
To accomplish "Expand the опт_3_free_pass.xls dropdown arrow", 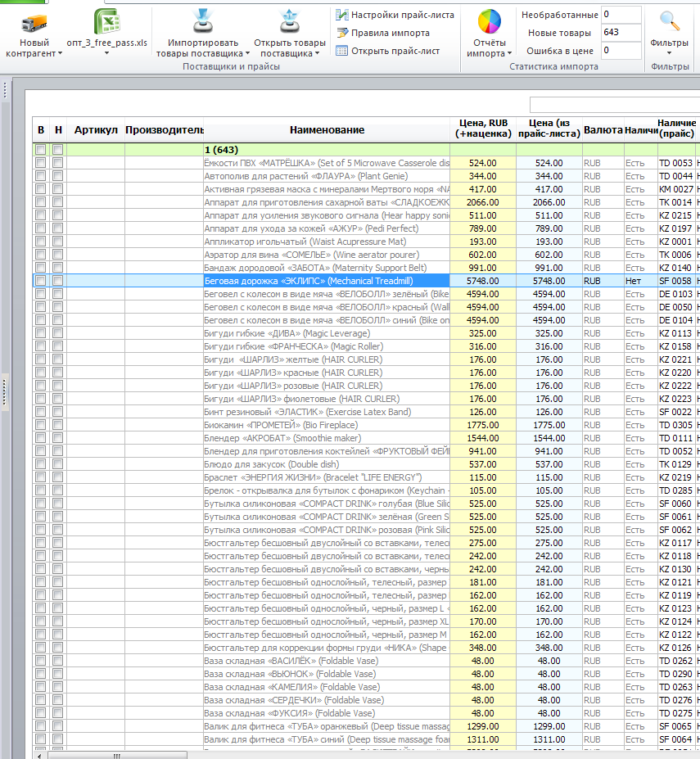I will coord(107,53).
